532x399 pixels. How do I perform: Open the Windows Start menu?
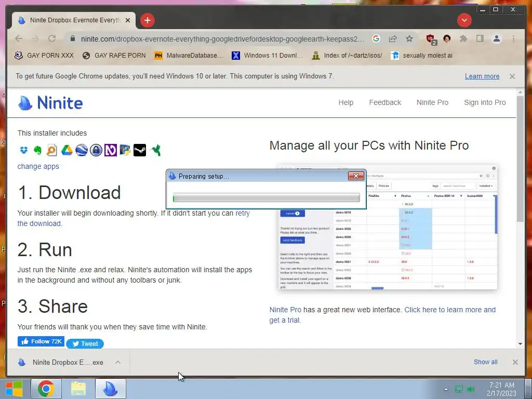pyautogui.click(x=14, y=389)
